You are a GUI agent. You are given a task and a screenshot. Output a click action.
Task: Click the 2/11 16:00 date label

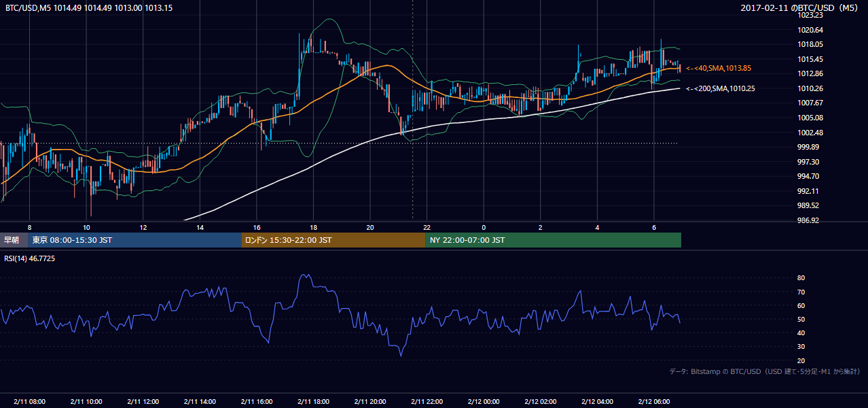click(256, 401)
